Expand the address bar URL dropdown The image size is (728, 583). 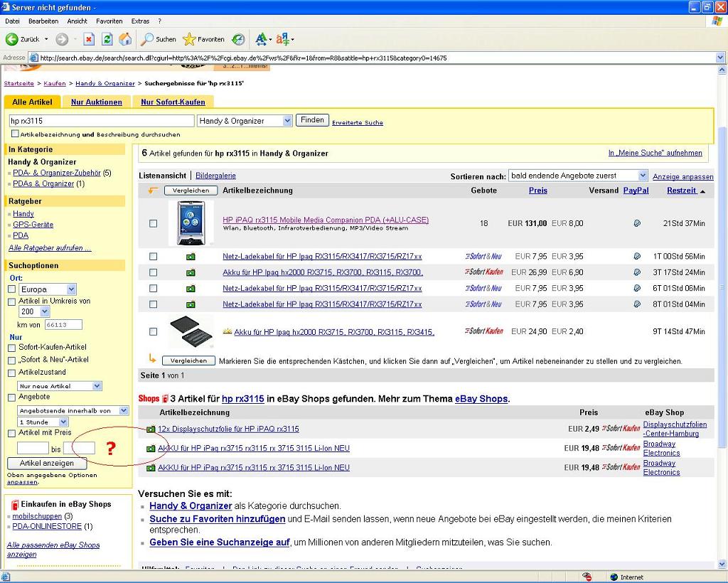point(720,58)
